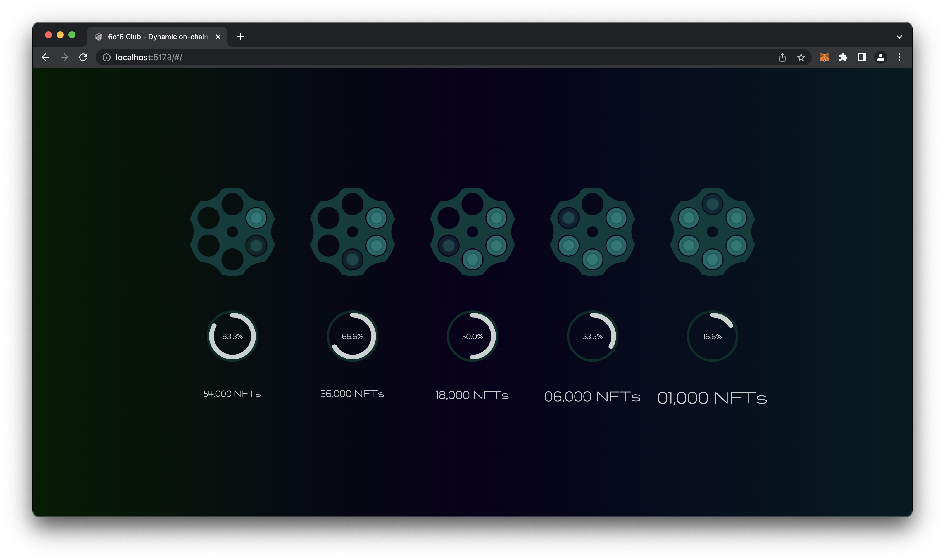The height and width of the screenshot is (560, 945).
Task: Open the MetaMask fox extension
Action: coord(824,57)
